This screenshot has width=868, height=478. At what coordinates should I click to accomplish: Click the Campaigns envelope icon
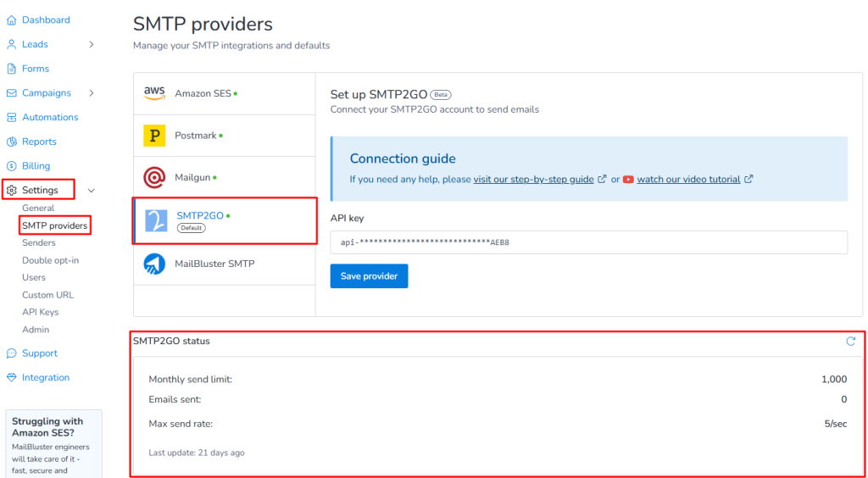click(11, 93)
